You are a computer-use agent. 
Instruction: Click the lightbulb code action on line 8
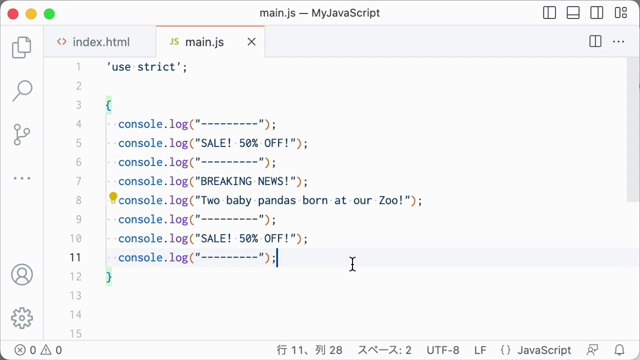coord(113,198)
